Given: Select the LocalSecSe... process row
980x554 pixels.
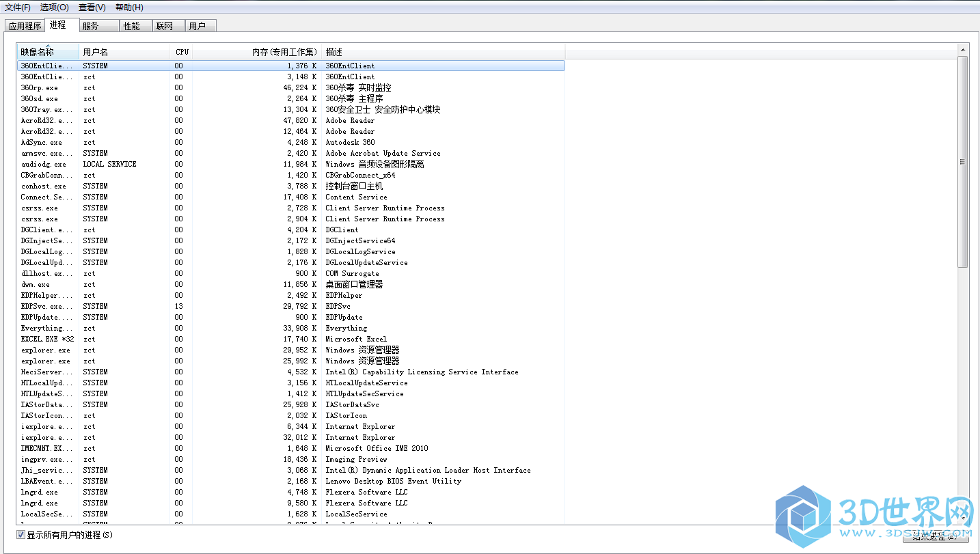Looking at the screenshot, I should [291, 514].
